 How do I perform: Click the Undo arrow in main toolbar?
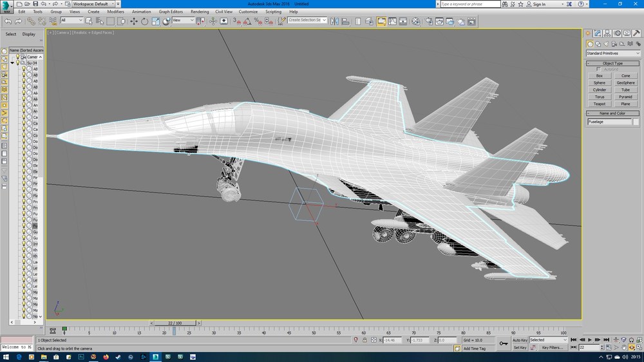[8, 21]
